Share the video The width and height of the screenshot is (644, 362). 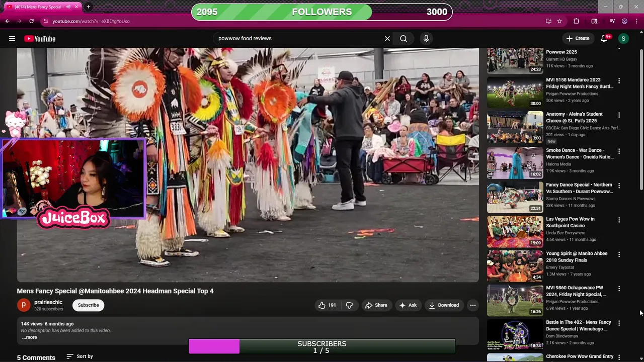pyautogui.click(x=376, y=305)
